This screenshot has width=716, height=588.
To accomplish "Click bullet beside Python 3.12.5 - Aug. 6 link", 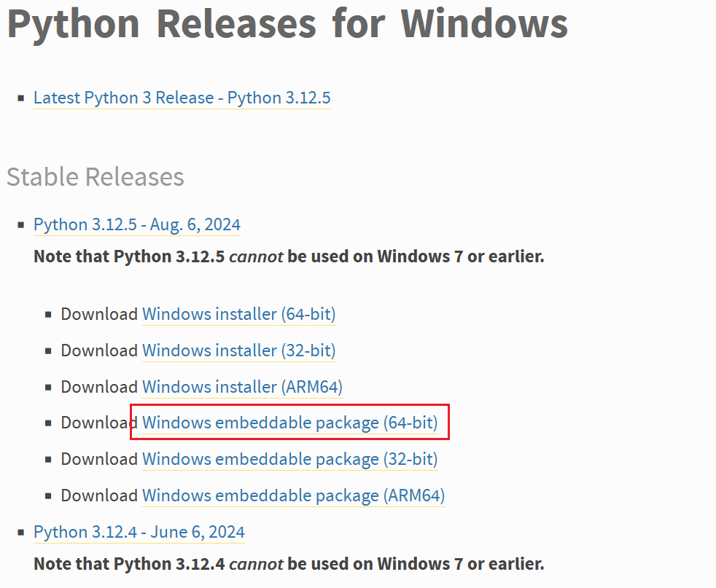I will pyautogui.click(x=21, y=225).
